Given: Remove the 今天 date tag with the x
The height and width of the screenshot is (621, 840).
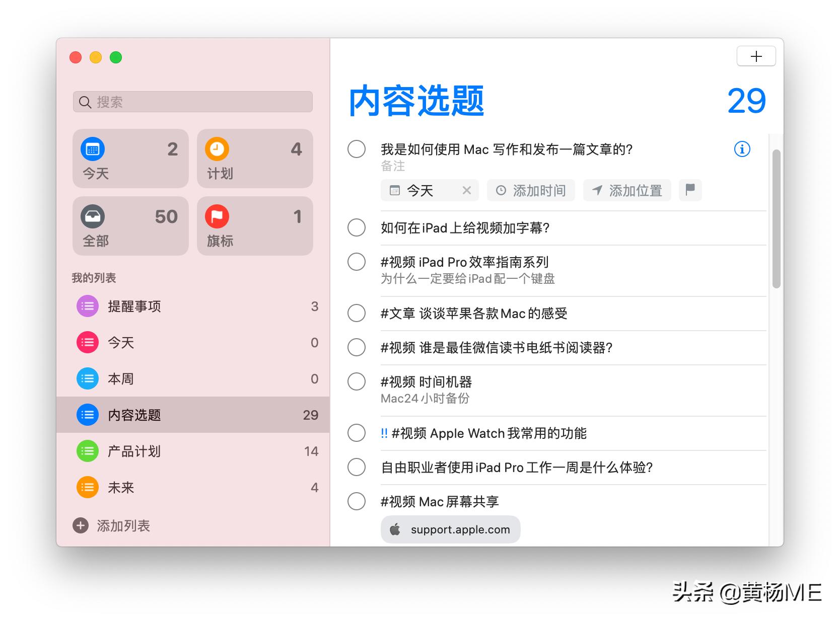Looking at the screenshot, I should click(x=467, y=190).
